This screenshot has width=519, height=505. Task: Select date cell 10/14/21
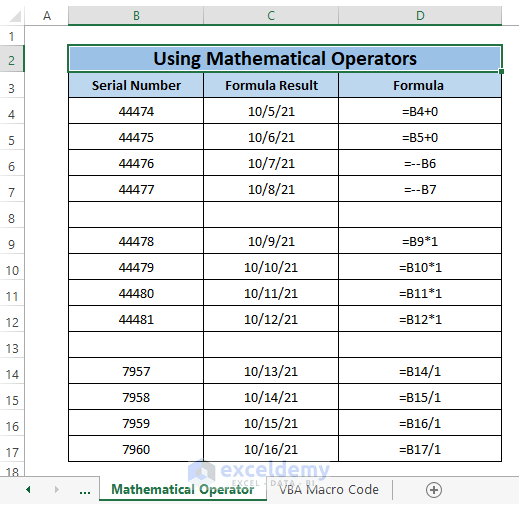(x=271, y=397)
